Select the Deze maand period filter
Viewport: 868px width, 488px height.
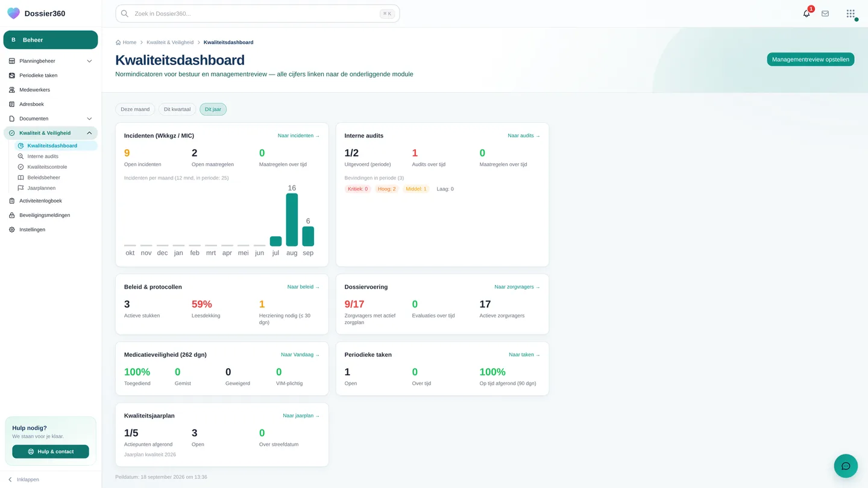[x=135, y=109]
